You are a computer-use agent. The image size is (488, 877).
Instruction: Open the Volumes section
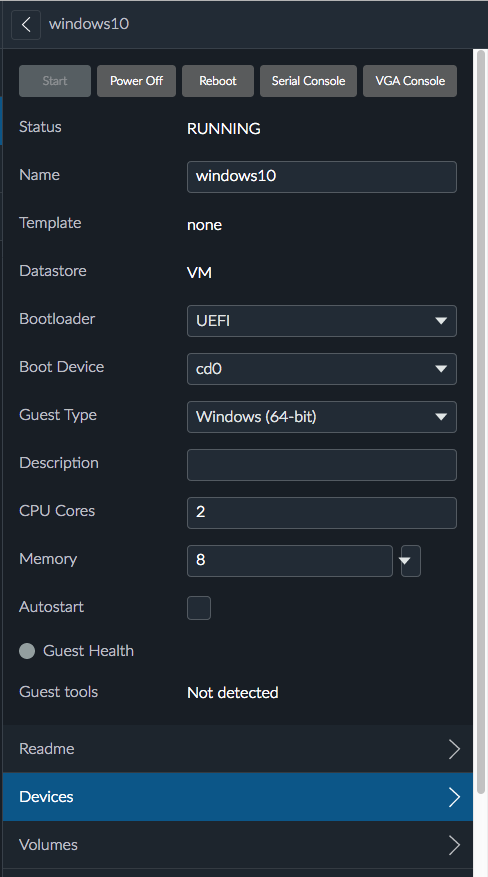pyautogui.click(x=238, y=845)
